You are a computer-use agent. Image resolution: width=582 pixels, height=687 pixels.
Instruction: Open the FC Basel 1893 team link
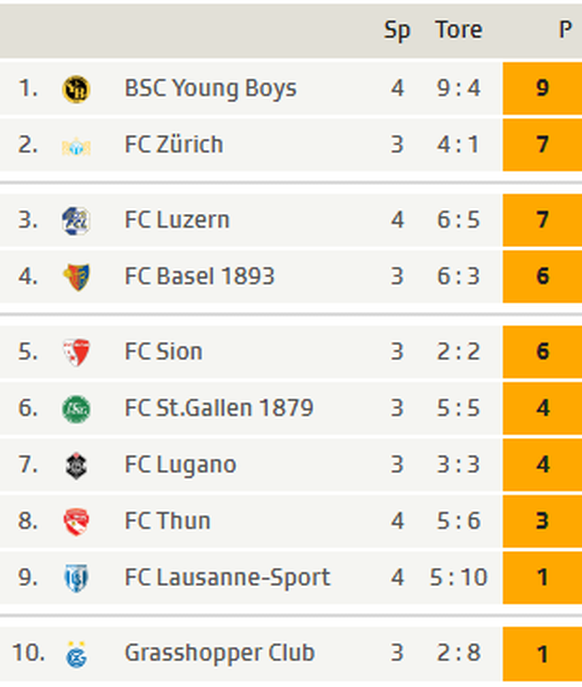[199, 276]
